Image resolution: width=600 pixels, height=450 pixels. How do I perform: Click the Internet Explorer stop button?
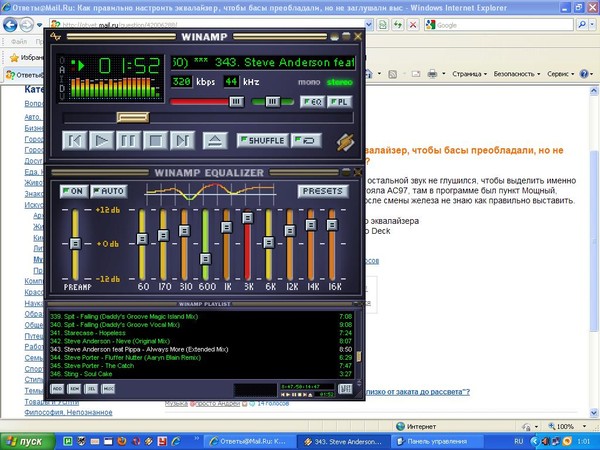413,25
